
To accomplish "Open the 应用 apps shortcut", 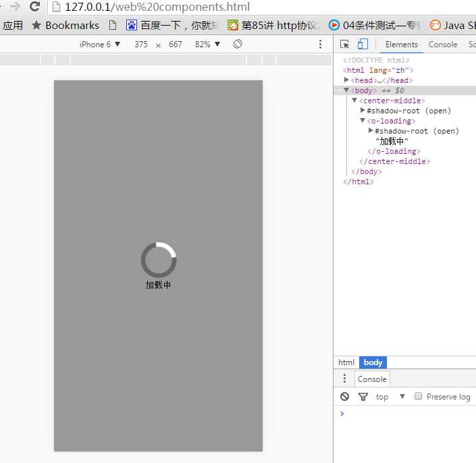I will 12,26.
